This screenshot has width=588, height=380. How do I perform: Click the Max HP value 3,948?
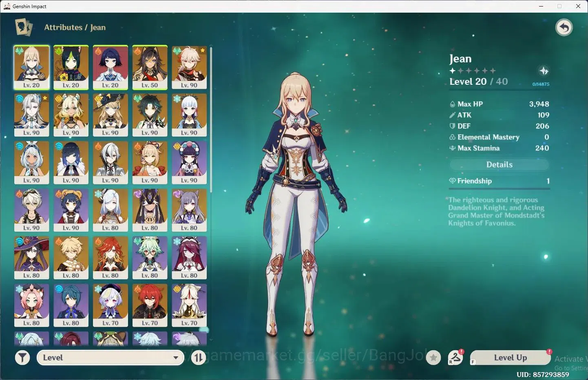coord(539,104)
